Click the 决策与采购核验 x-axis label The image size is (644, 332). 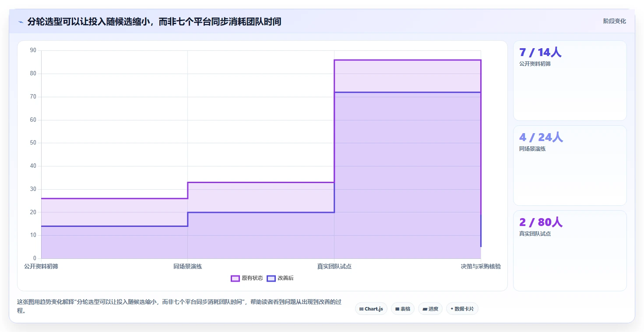pos(481,266)
